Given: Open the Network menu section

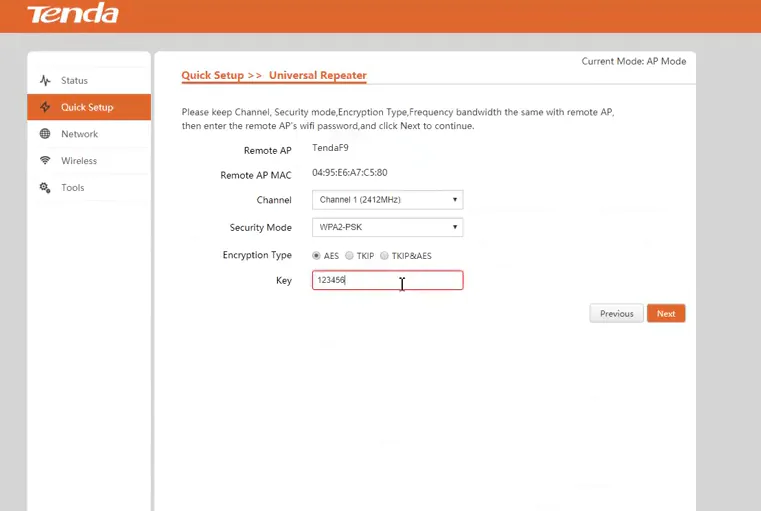Looking at the screenshot, I should [79, 134].
